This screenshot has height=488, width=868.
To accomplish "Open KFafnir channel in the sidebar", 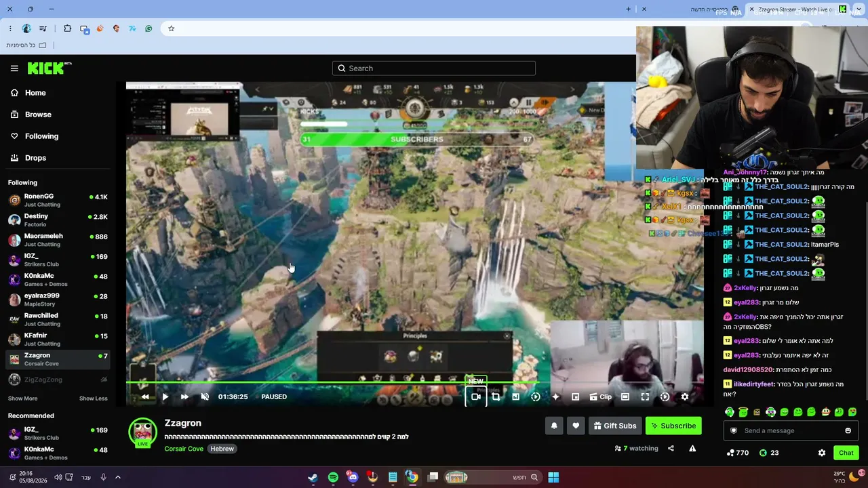I will point(58,339).
